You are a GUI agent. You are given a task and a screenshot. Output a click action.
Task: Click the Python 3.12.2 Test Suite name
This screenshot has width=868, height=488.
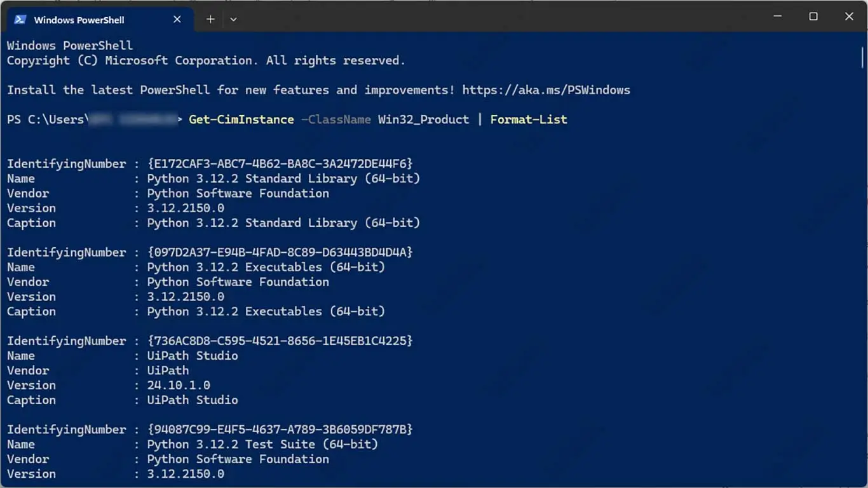point(262,444)
